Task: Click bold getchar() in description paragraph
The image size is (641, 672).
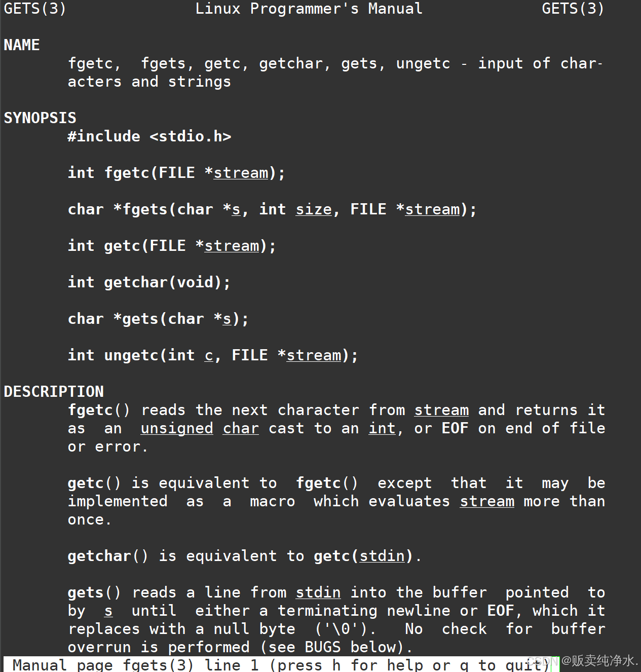Action: click(x=108, y=556)
